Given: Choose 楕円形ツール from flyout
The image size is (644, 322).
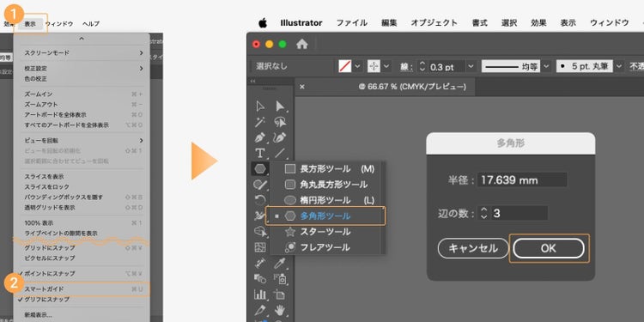Looking at the screenshot, I should pyautogui.click(x=327, y=200).
